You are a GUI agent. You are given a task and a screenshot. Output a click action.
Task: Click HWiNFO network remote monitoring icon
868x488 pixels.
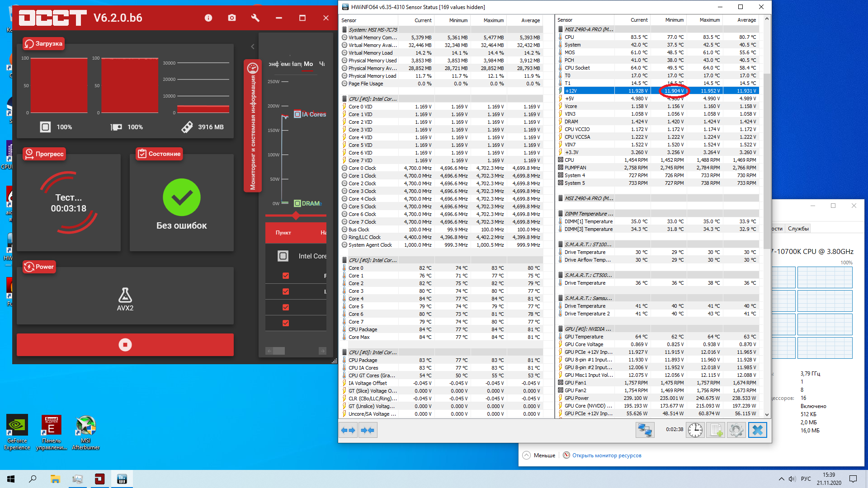[x=645, y=430]
